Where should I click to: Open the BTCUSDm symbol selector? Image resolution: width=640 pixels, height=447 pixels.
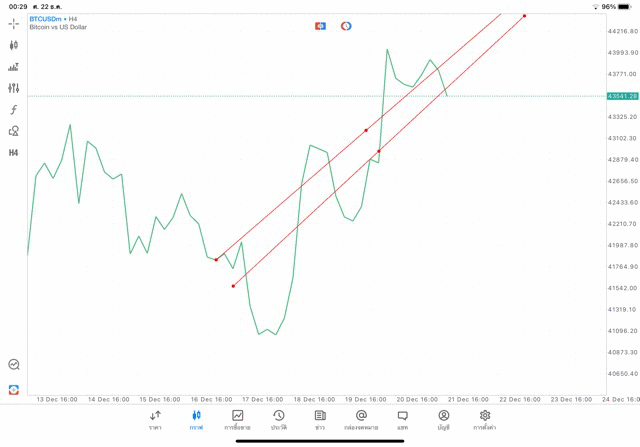pos(43,18)
